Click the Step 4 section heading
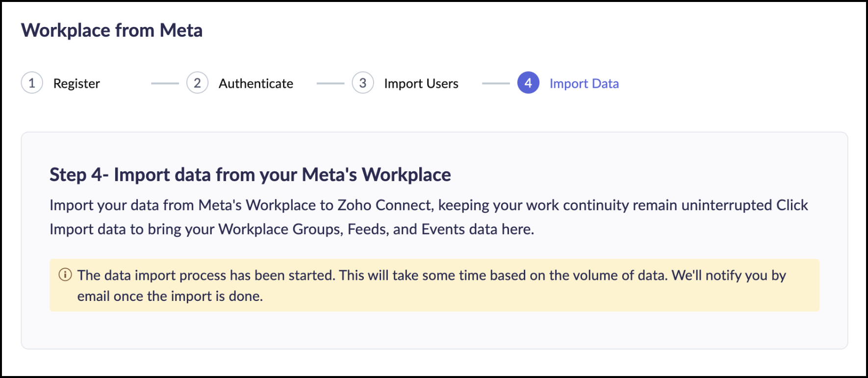This screenshot has width=868, height=378. [x=250, y=175]
